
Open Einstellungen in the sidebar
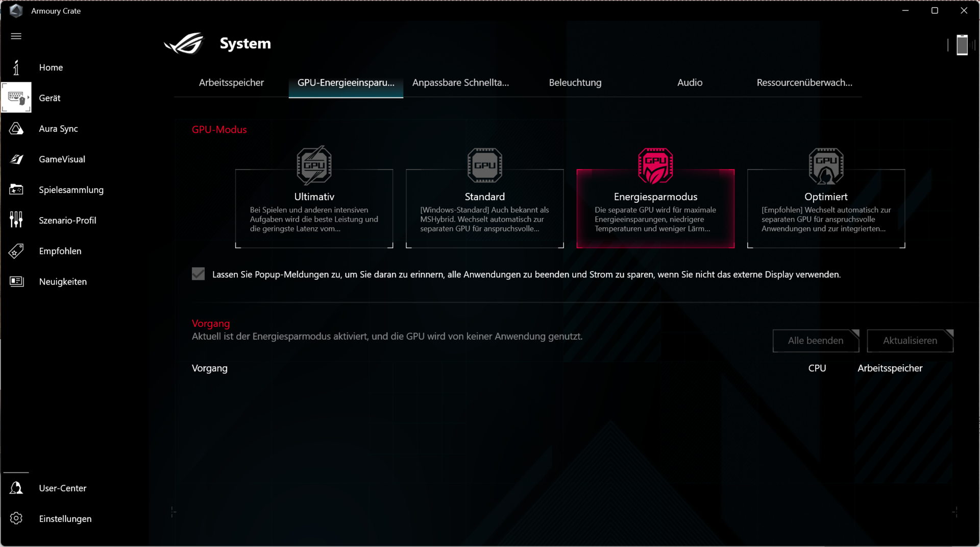[65, 519]
